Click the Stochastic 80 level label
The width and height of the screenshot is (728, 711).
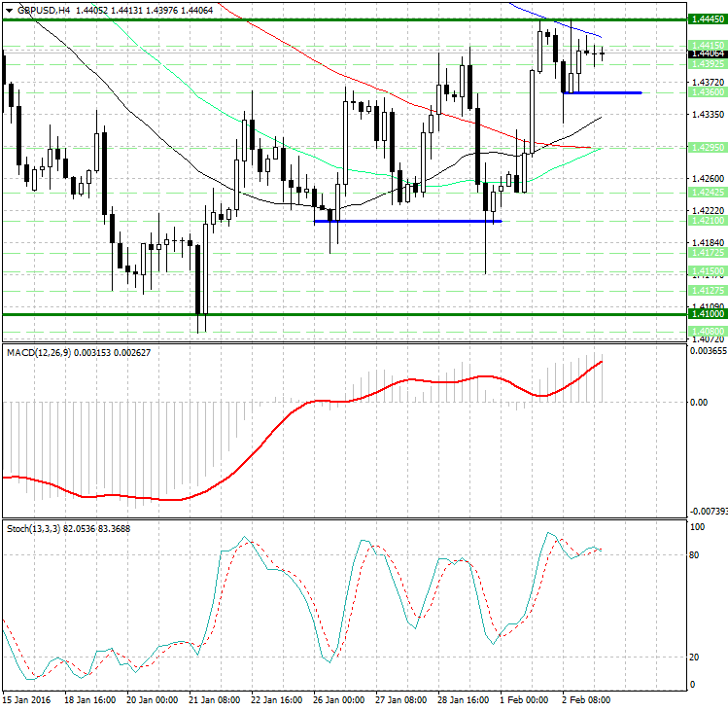(695, 554)
